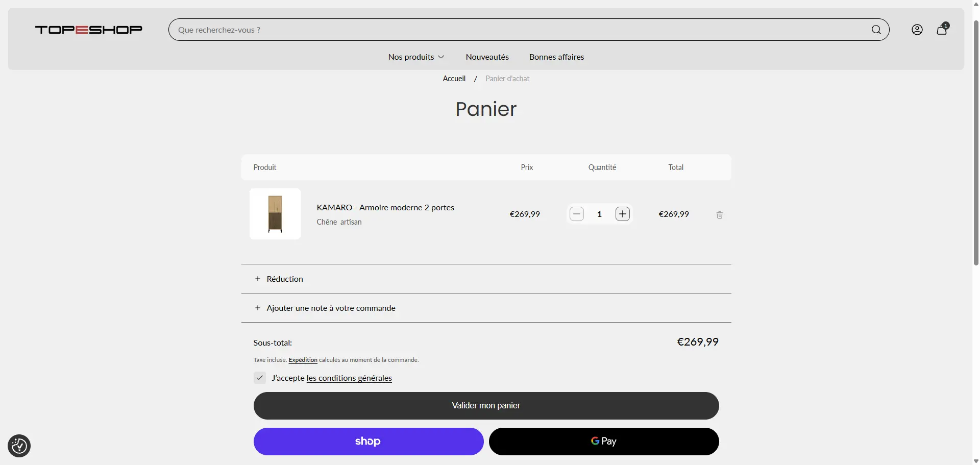Viewport: 980px width, 465px height.
Task: Click the TOPESHOP logo
Action: tap(88, 30)
